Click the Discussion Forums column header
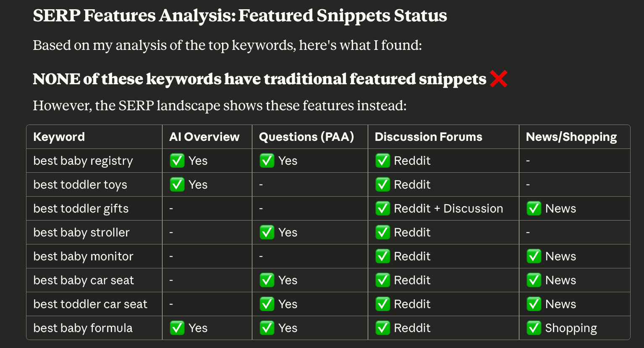Screen dimensions: 644x348 click(428, 137)
